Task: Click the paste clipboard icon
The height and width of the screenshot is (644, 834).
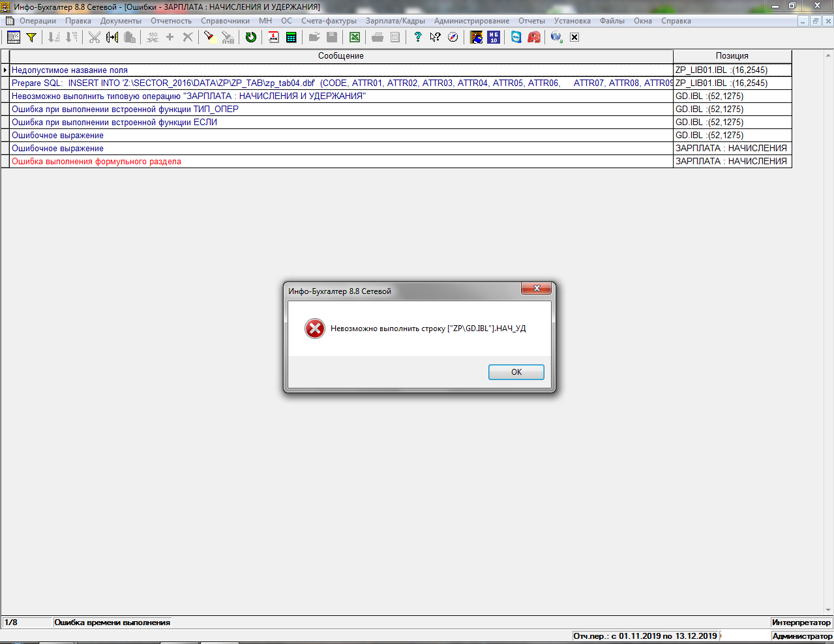Action: (130, 37)
